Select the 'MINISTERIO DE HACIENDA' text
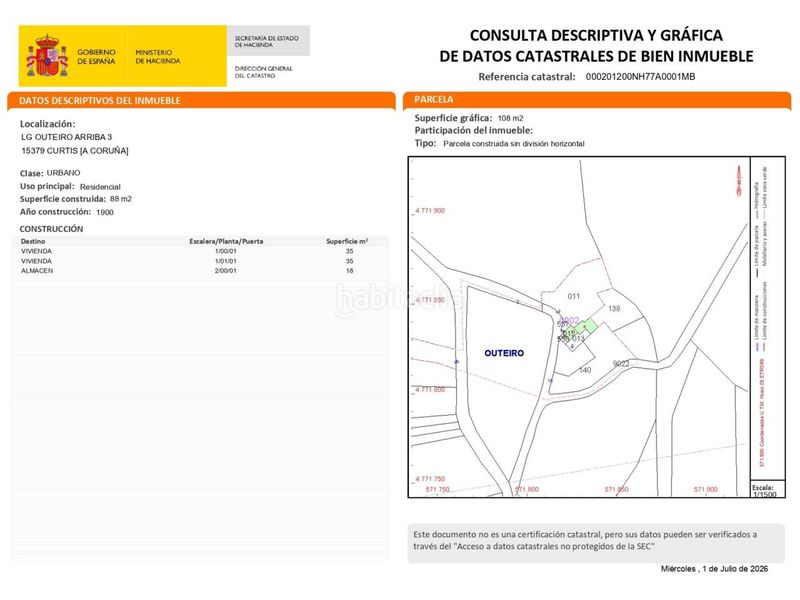The height and width of the screenshot is (600, 800). pos(158,56)
